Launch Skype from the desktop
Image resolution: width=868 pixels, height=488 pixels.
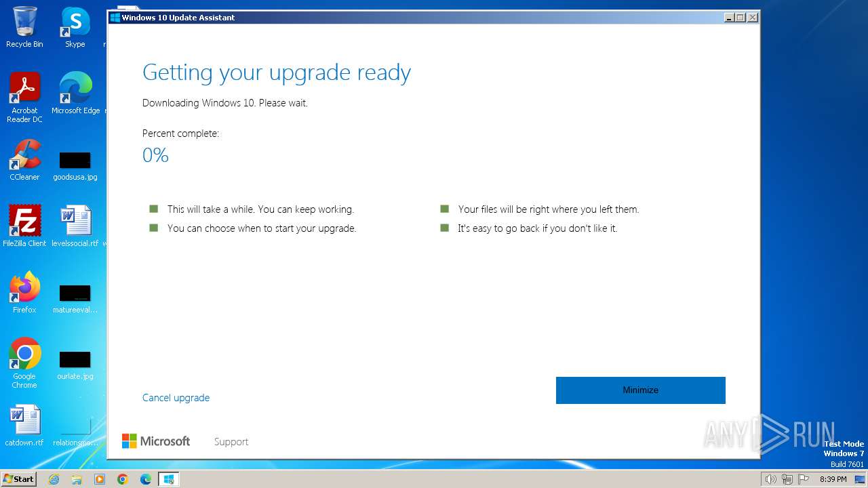pos(75,27)
